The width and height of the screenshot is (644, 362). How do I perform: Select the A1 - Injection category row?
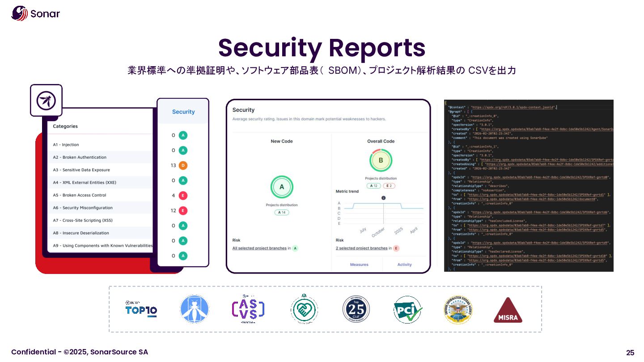click(100, 145)
